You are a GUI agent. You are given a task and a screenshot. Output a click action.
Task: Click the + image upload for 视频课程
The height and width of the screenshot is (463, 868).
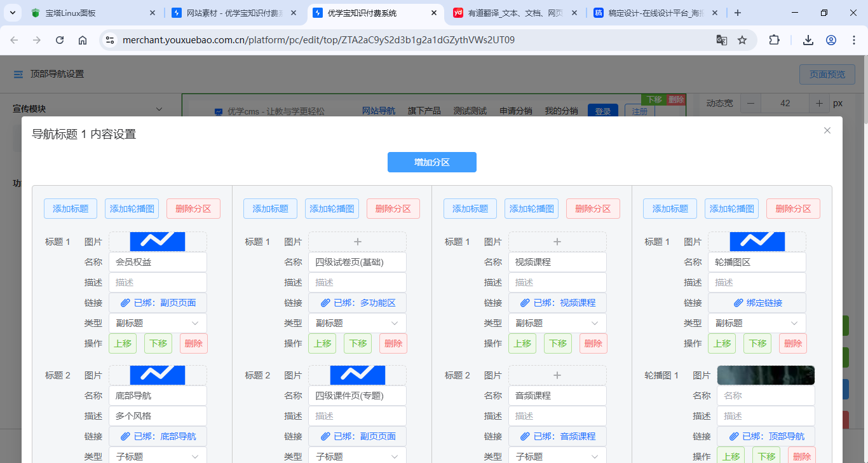pyautogui.click(x=557, y=241)
